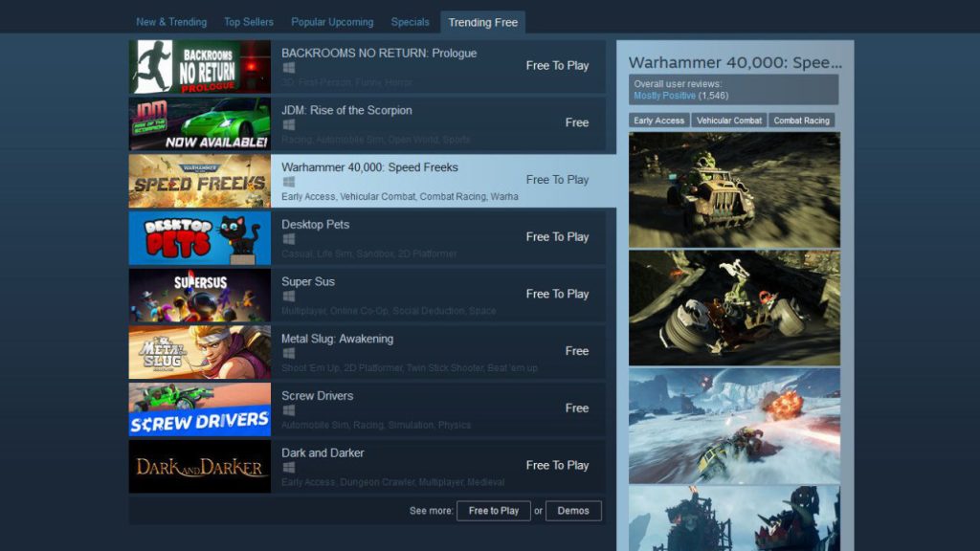Select 'Warhammer 40,000: Speed Freeks' list title
This screenshot has width=980, height=551.
click(x=369, y=167)
